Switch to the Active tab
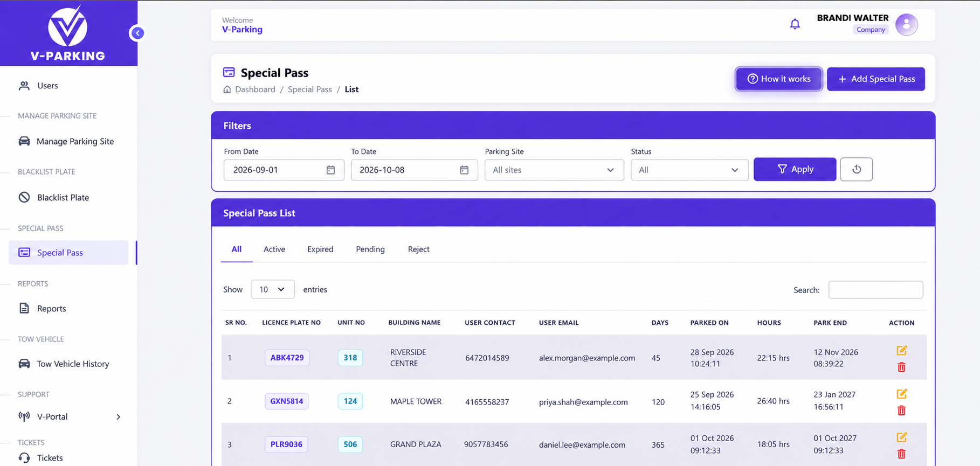Screen dimensions: 980x466 click(x=274, y=249)
